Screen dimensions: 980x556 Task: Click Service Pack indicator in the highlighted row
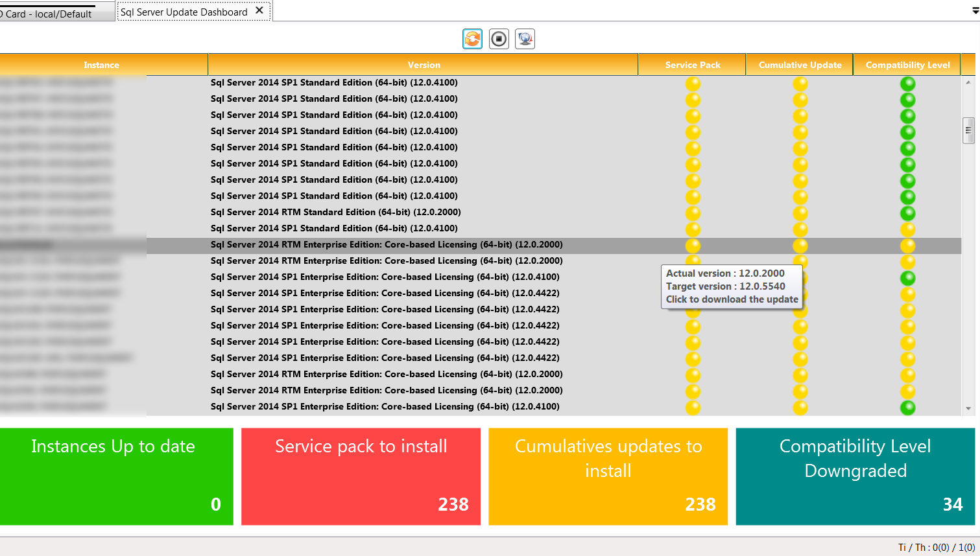click(693, 246)
